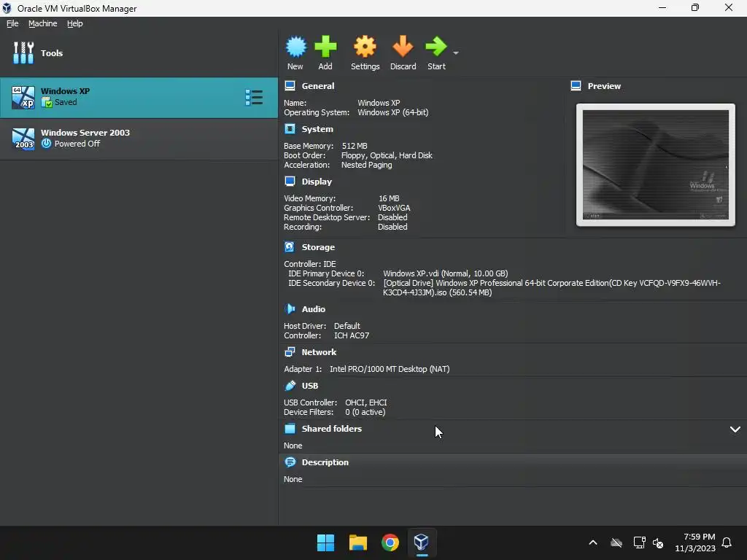Open the Help menu
The height and width of the screenshot is (560, 747).
(x=75, y=23)
